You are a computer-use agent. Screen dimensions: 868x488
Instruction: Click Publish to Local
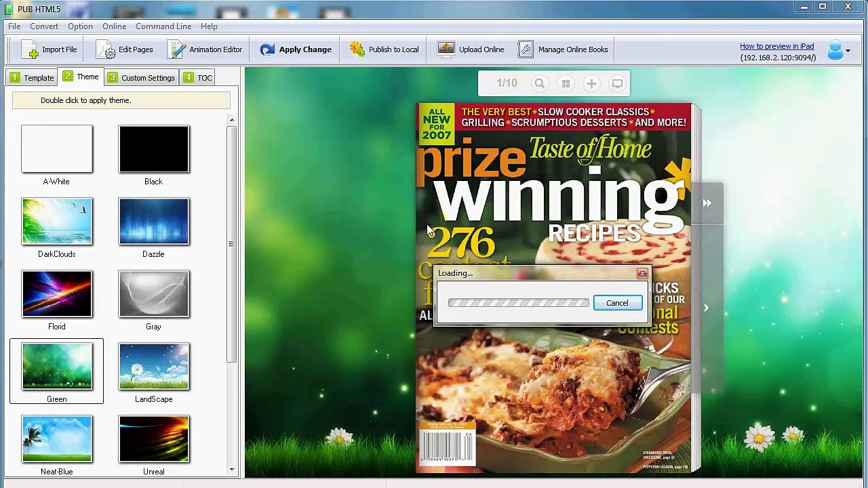click(x=384, y=49)
